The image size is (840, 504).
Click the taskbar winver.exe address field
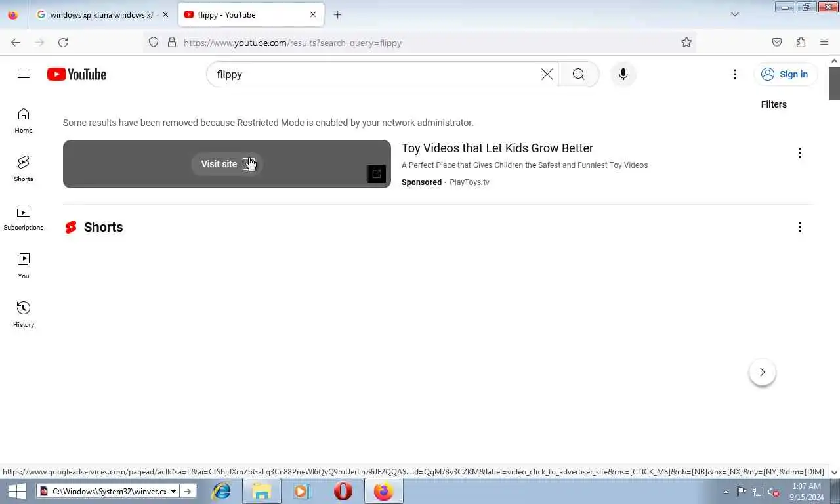coord(109,491)
